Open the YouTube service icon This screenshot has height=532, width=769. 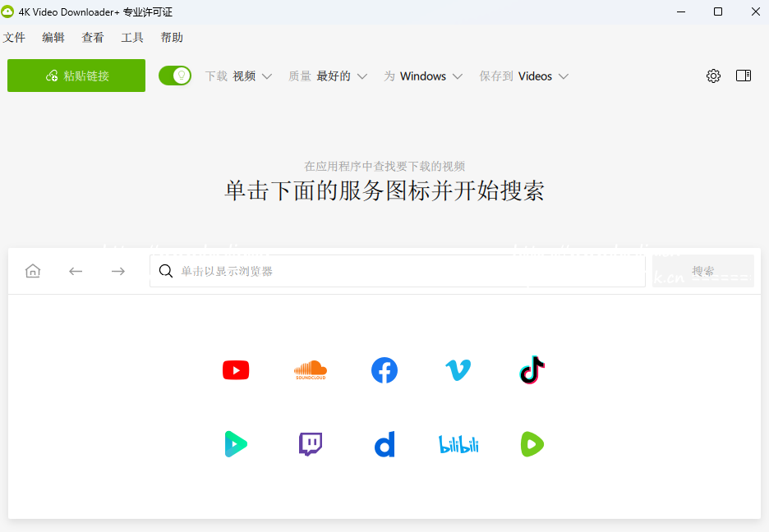click(x=236, y=369)
